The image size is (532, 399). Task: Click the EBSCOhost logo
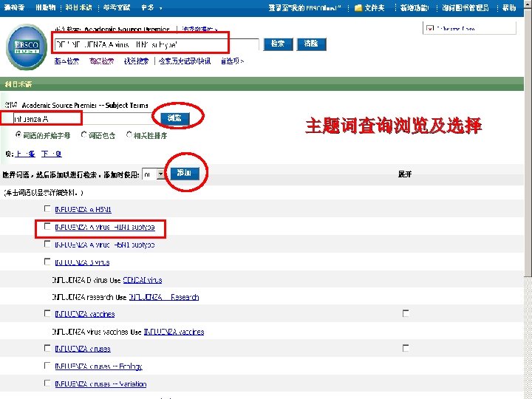click(x=27, y=47)
